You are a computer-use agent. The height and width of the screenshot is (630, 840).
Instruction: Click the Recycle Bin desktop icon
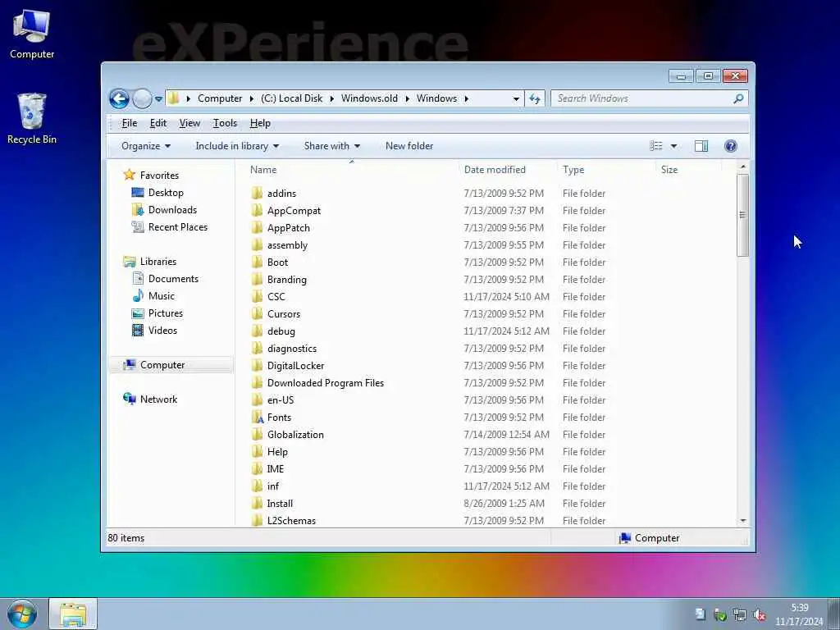tap(32, 119)
